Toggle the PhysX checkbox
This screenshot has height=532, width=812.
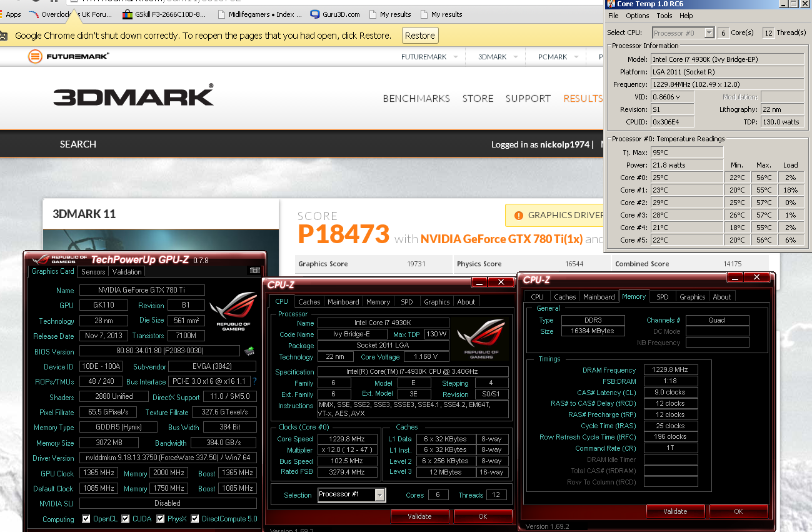point(161,519)
